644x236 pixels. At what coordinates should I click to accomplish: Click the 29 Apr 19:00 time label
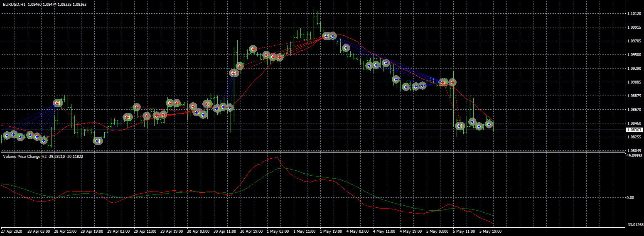click(172, 231)
